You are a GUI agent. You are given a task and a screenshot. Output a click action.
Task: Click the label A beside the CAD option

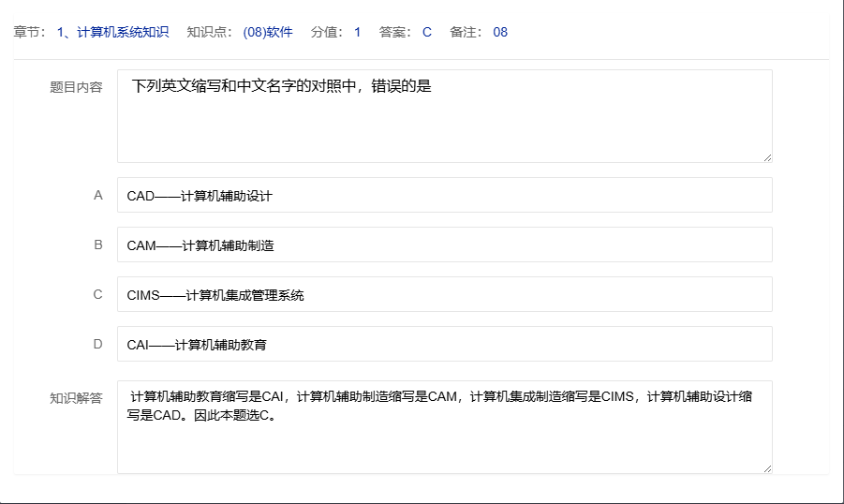[97, 195]
